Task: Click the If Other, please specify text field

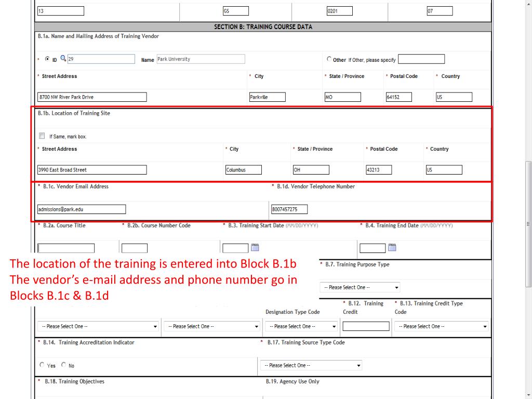Action: pyautogui.click(x=421, y=59)
